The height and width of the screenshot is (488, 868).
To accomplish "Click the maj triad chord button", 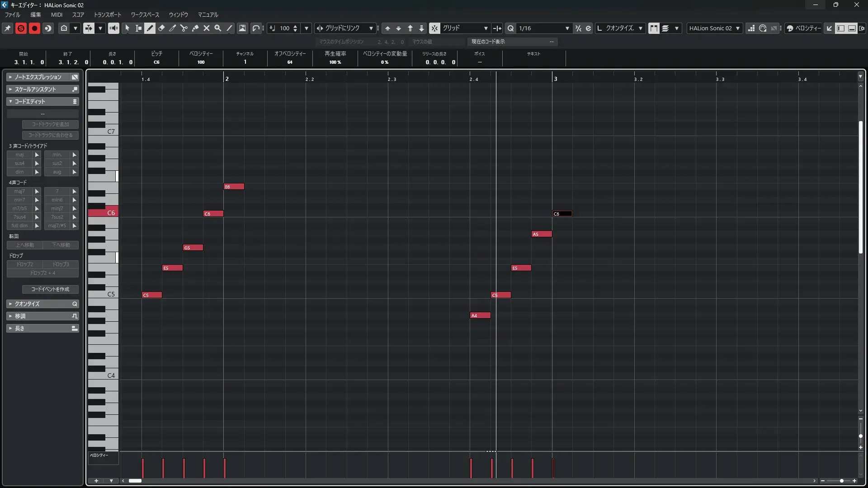I will point(19,155).
